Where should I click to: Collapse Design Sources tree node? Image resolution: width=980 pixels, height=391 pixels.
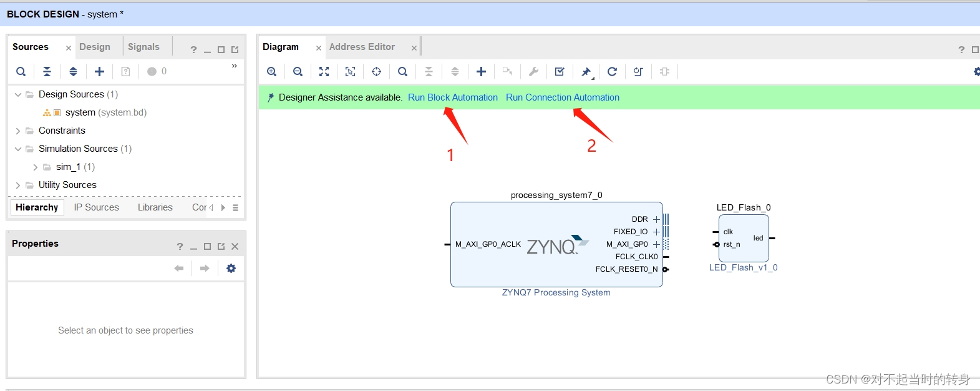tap(18, 95)
